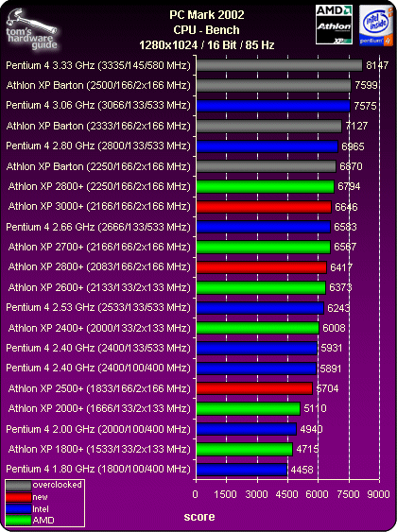The height and width of the screenshot is (532, 397).
Task: Click the Athlon XP 2000+ label
Action: coord(99,408)
